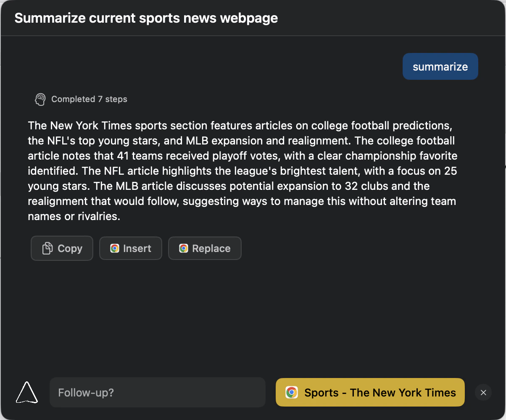Click the Chrome icon inside the Replace button

pyautogui.click(x=184, y=248)
